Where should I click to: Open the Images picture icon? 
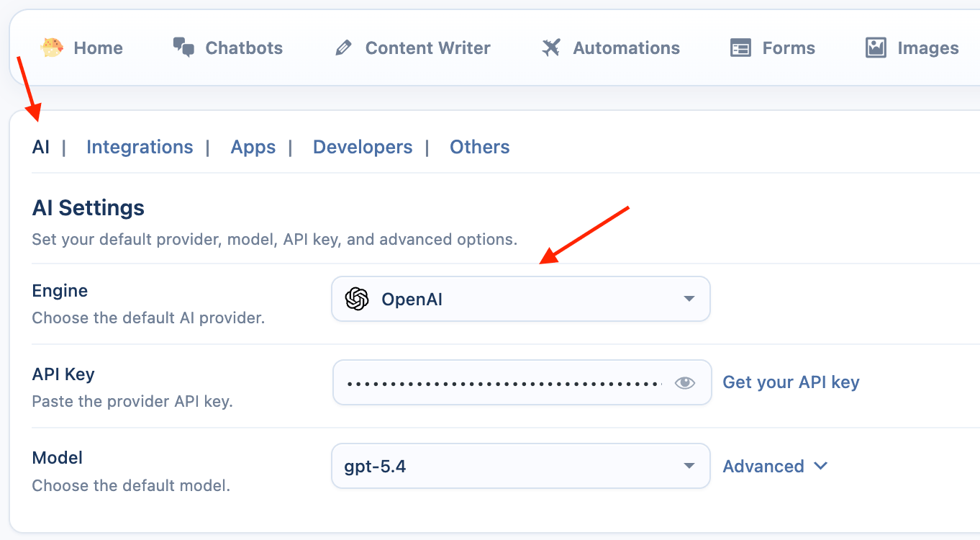click(876, 48)
